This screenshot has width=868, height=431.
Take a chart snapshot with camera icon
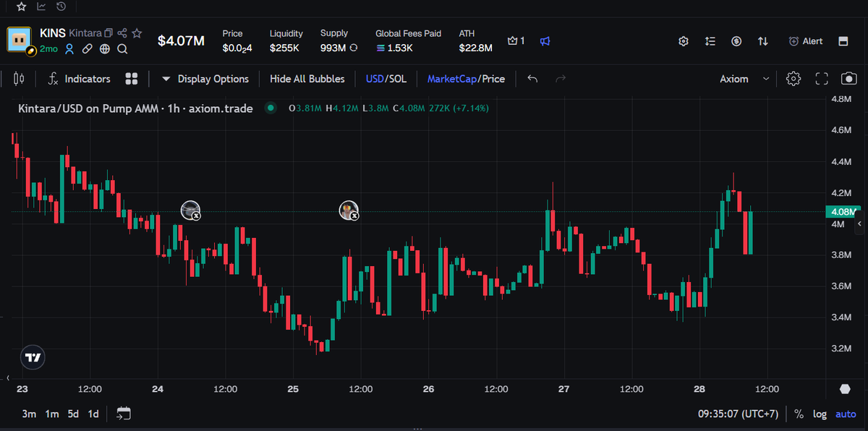point(849,79)
